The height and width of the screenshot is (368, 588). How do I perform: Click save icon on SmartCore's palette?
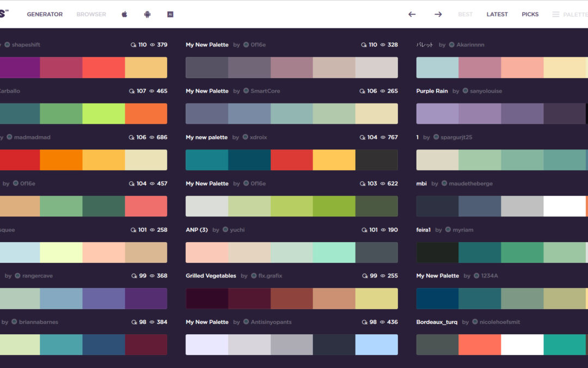(364, 91)
